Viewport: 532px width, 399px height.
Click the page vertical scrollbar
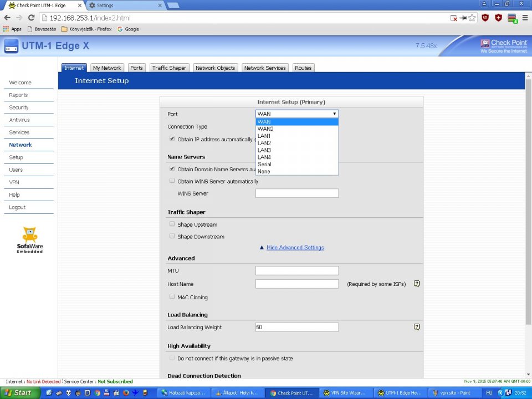528,202
